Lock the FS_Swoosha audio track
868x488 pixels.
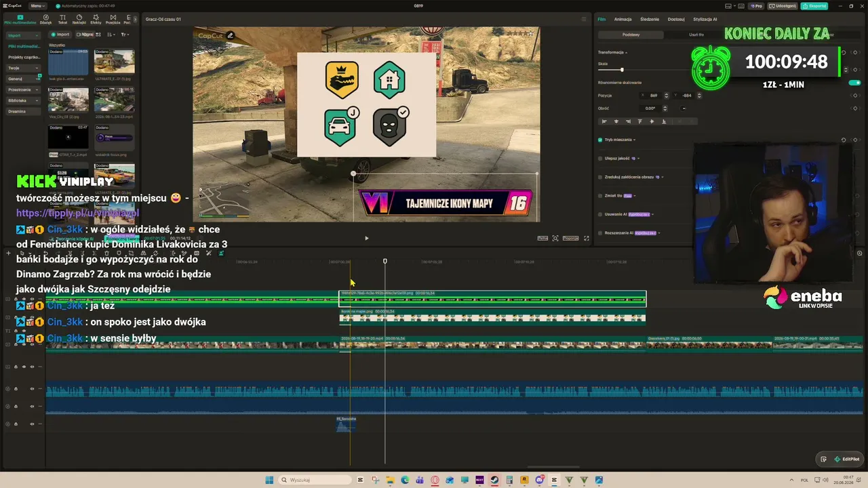tap(16, 424)
